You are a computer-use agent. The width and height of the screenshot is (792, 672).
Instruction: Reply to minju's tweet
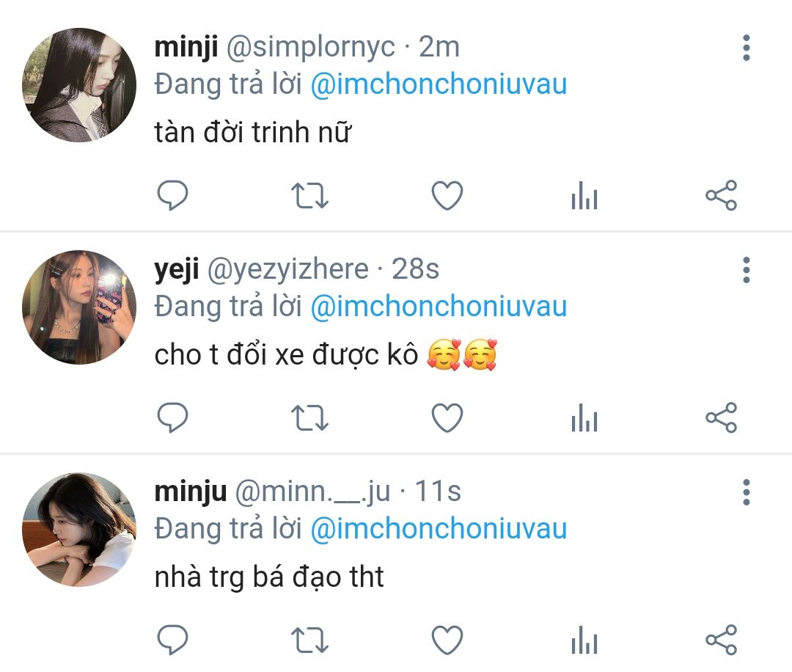coord(173,640)
